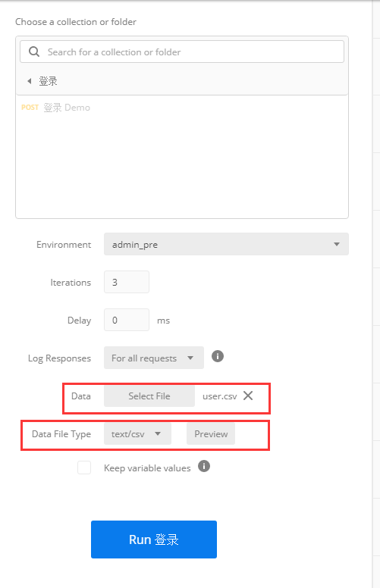Open the Log Responses dropdown
This screenshot has width=380, height=588.
pos(154,358)
